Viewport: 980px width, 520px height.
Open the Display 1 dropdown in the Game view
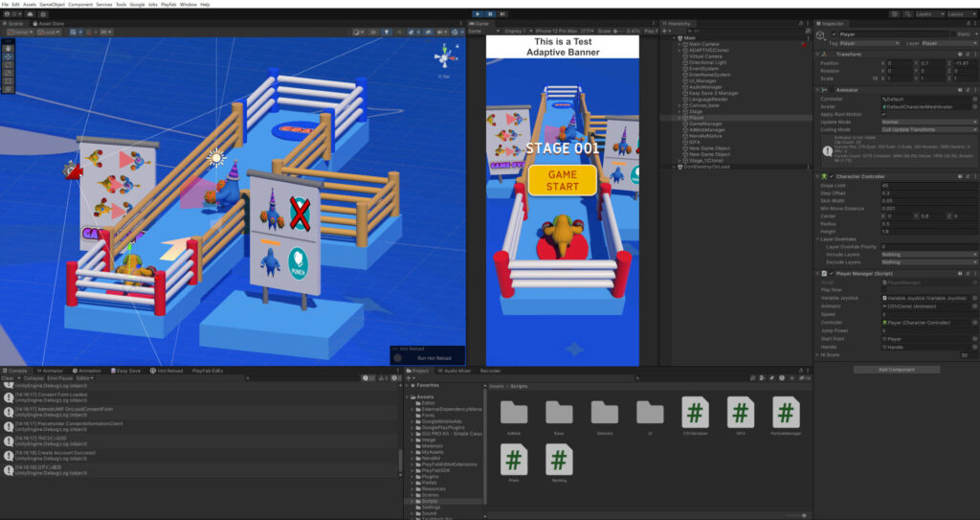click(x=518, y=31)
